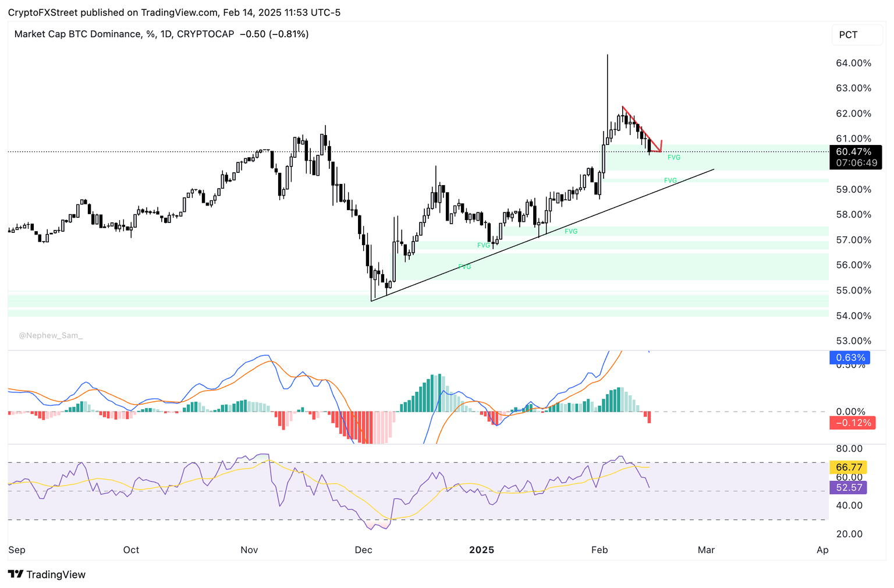894x588 pixels.
Task: Click the PCT scale button
Action: [x=857, y=35]
